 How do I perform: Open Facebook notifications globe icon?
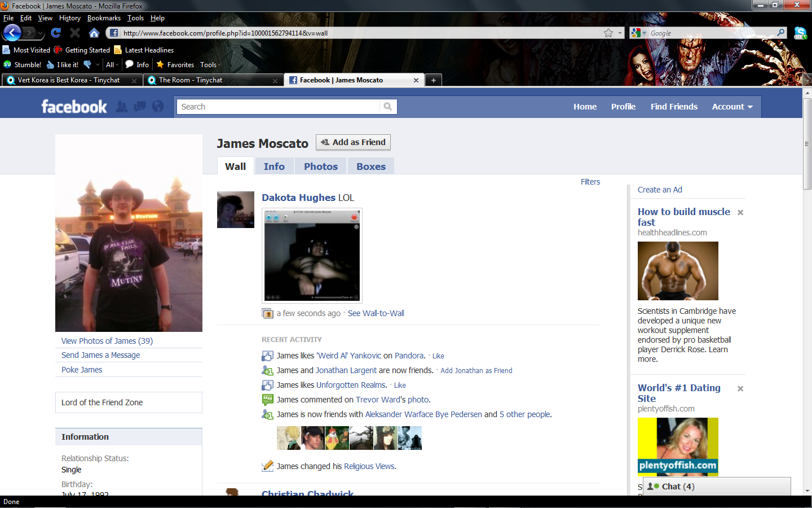click(x=158, y=107)
